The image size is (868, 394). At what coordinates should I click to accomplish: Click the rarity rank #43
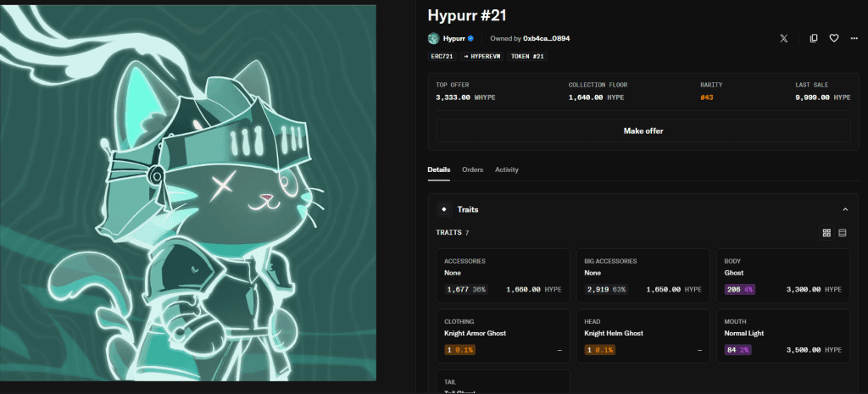point(706,97)
